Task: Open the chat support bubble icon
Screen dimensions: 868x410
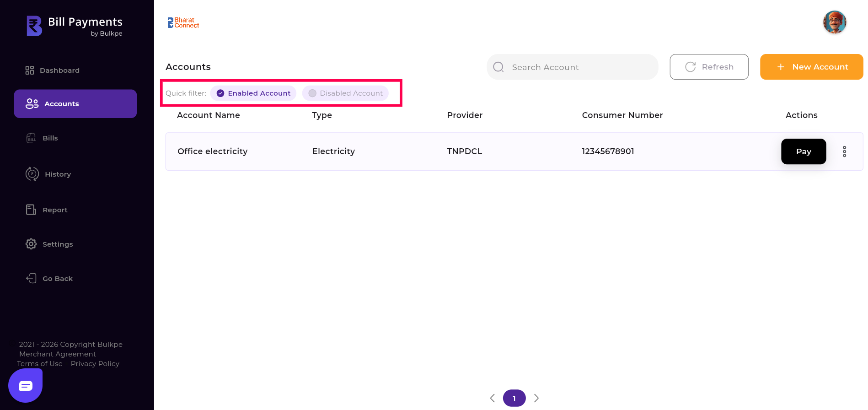Action: [26, 386]
